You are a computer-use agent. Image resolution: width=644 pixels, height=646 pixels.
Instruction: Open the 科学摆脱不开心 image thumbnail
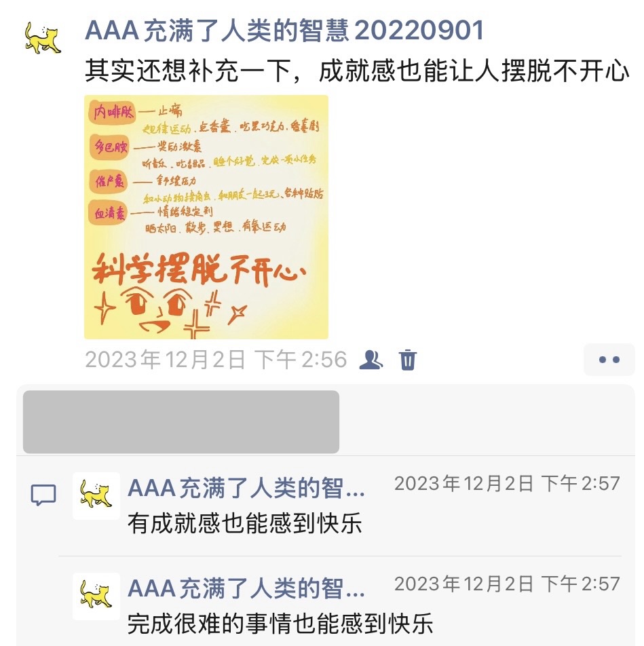(206, 217)
